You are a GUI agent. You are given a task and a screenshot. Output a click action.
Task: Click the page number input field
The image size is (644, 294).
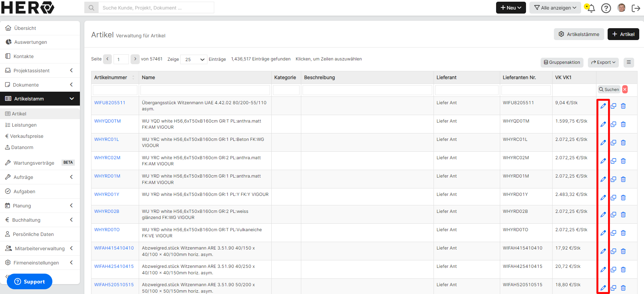pyautogui.click(x=121, y=59)
